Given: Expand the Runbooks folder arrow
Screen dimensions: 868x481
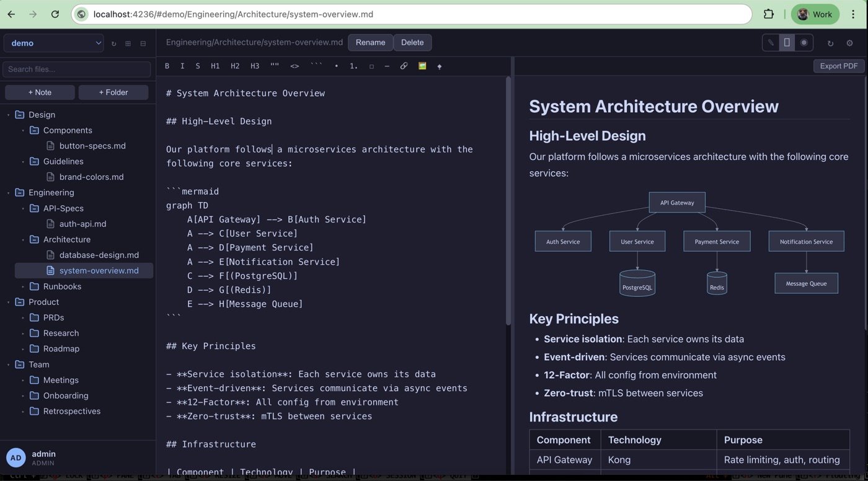Looking at the screenshot, I should coord(23,286).
